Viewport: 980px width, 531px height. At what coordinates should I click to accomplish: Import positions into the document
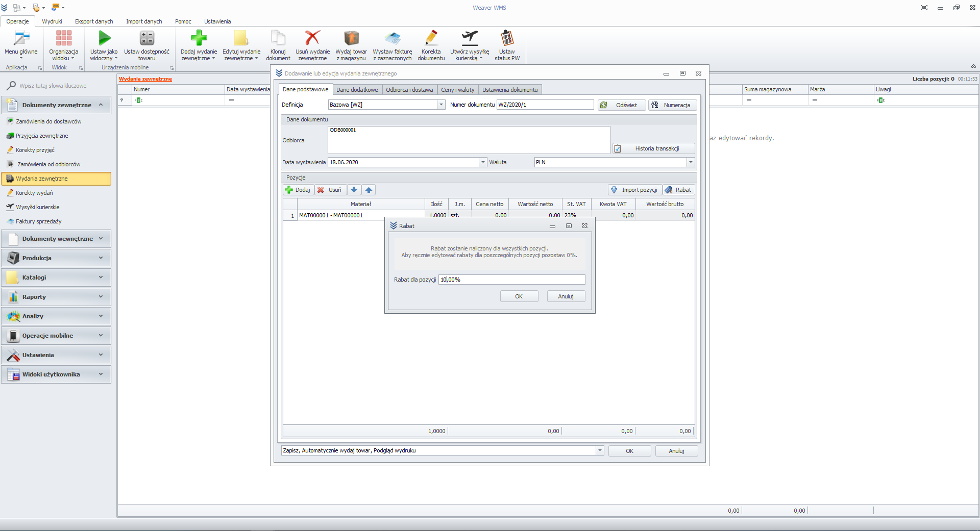tap(634, 190)
